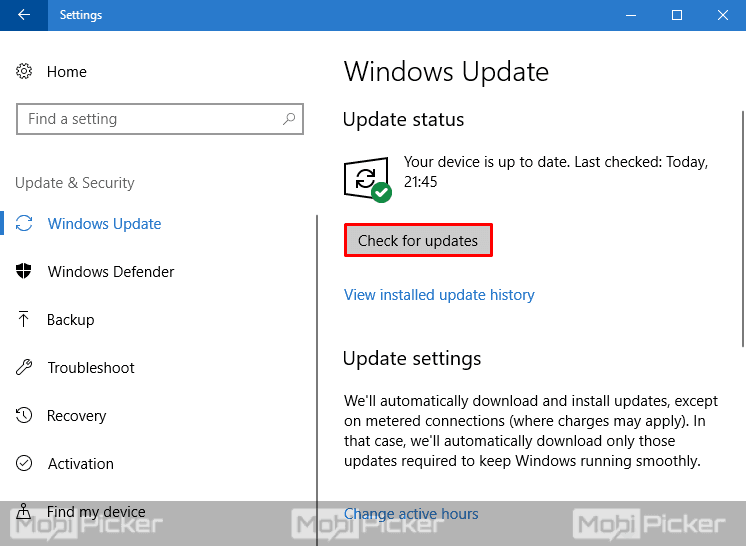The height and width of the screenshot is (546, 746).
Task: Click the Home gear icon
Action: pos(24,71)
